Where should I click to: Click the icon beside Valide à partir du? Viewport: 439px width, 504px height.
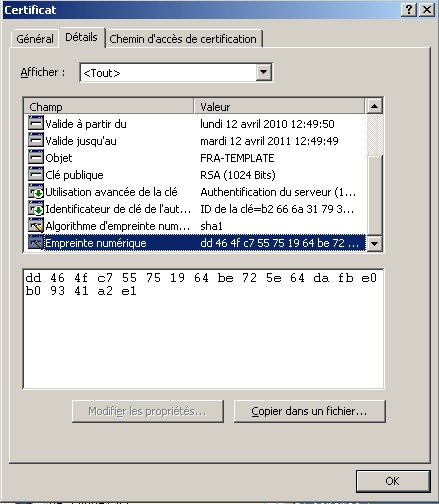[x=36, y=123]
